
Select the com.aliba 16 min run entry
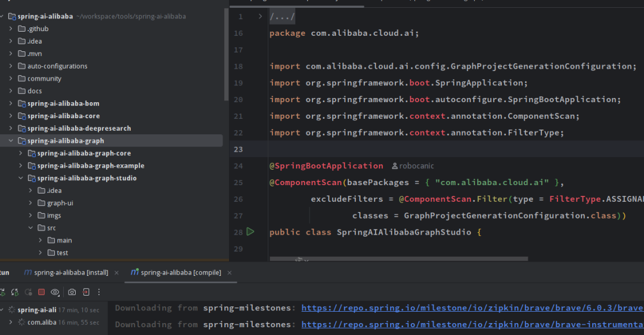54,322
